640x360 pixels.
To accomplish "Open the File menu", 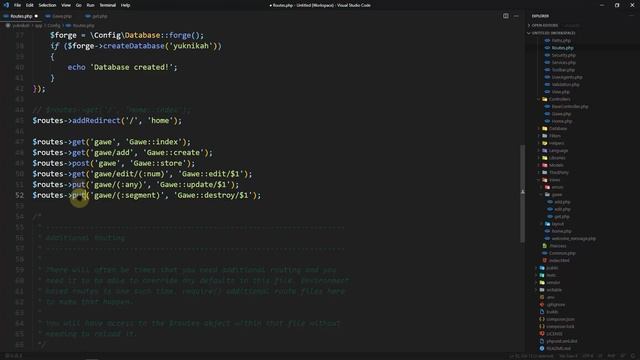I will coord(17,5).
